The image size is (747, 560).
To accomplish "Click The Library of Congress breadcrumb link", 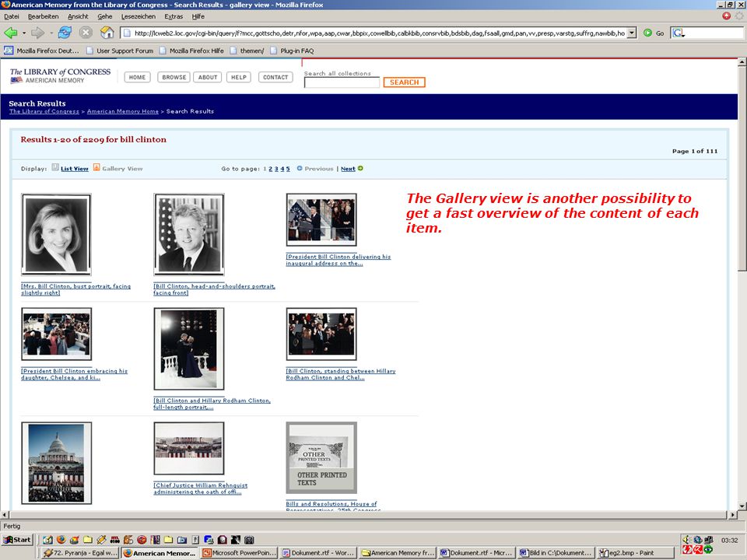I will pyautogui.click(x=44, y=111).
